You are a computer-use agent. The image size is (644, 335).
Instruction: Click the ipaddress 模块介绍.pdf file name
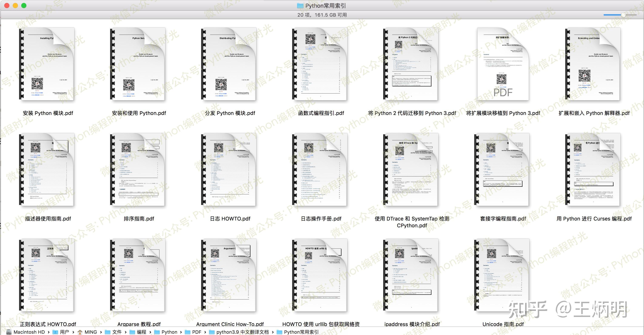click(412, 324)
